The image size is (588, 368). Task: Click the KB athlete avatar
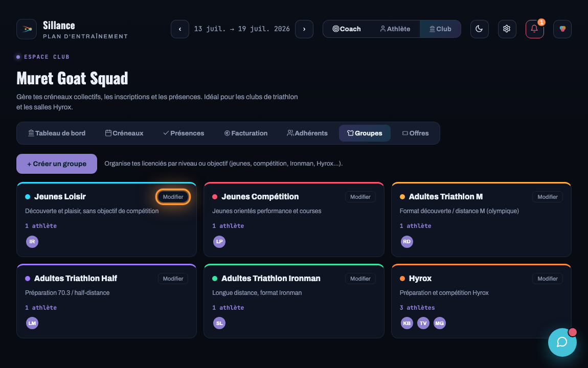(407, 323)
